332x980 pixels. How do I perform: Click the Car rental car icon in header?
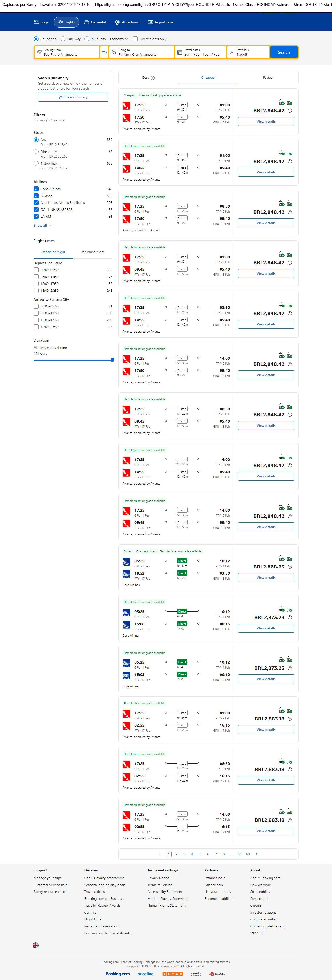pos(87,22)
